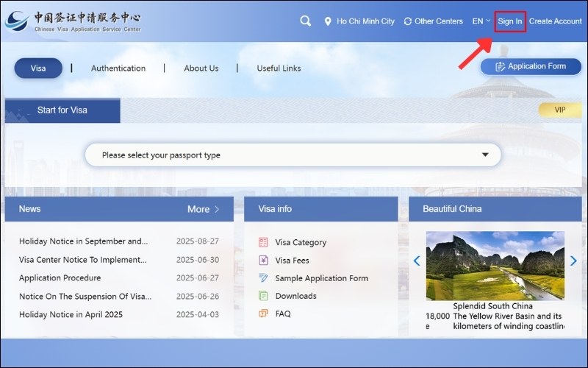Switch to the About Us tab
Viewport: 588px width, 368px height.
(201, 68)
